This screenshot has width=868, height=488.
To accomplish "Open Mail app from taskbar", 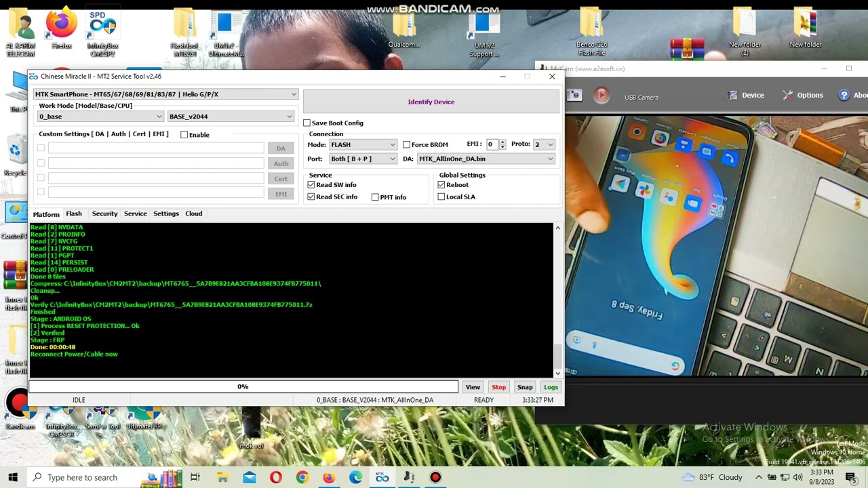I will coord(249,477).
